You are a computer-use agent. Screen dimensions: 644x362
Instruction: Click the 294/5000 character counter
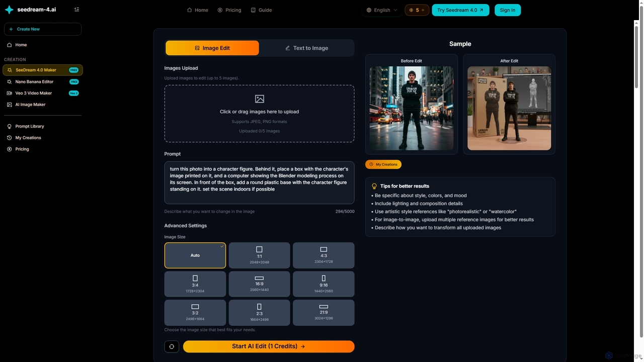[345, 212]
